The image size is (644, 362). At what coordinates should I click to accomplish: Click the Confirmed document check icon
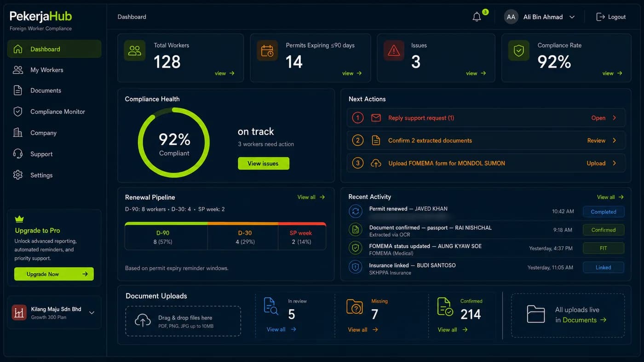(445, 306)
